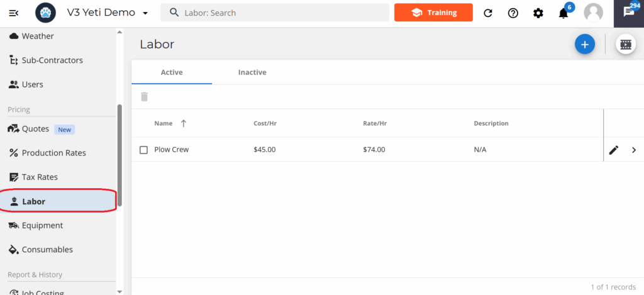Toggle the Name sort arrow
644x295 pixels.
click(x=184, y=123)
